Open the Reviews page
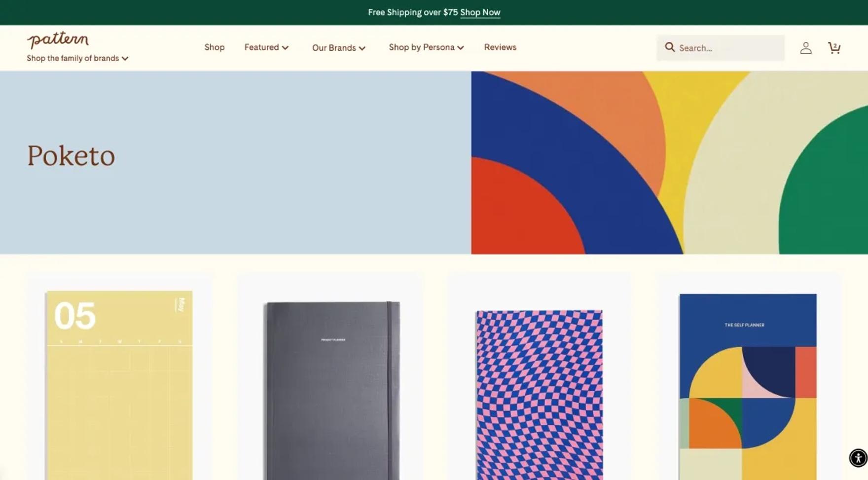Screen dimensions: 868x480 500,47
